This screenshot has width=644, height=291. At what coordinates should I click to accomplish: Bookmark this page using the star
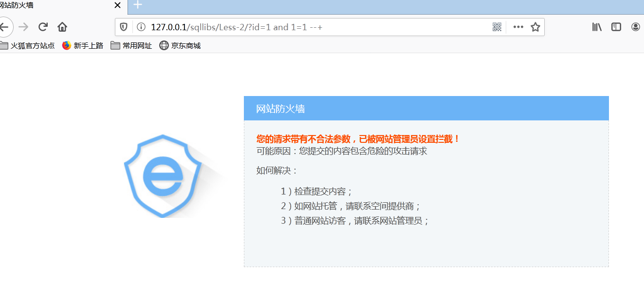(x=535, y=27)
